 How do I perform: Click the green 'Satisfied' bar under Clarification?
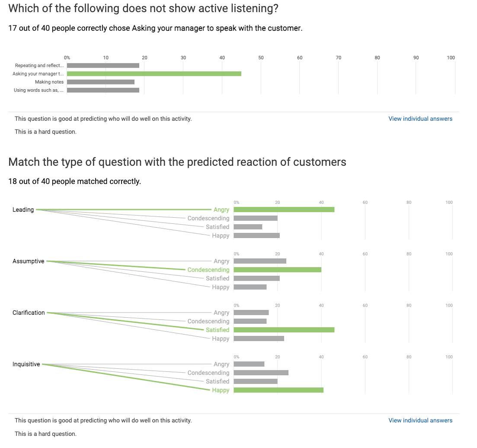click(283, 329)
